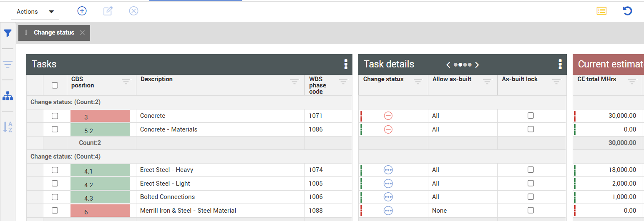Open the Task details panel kebab menu

click(560, 64)
